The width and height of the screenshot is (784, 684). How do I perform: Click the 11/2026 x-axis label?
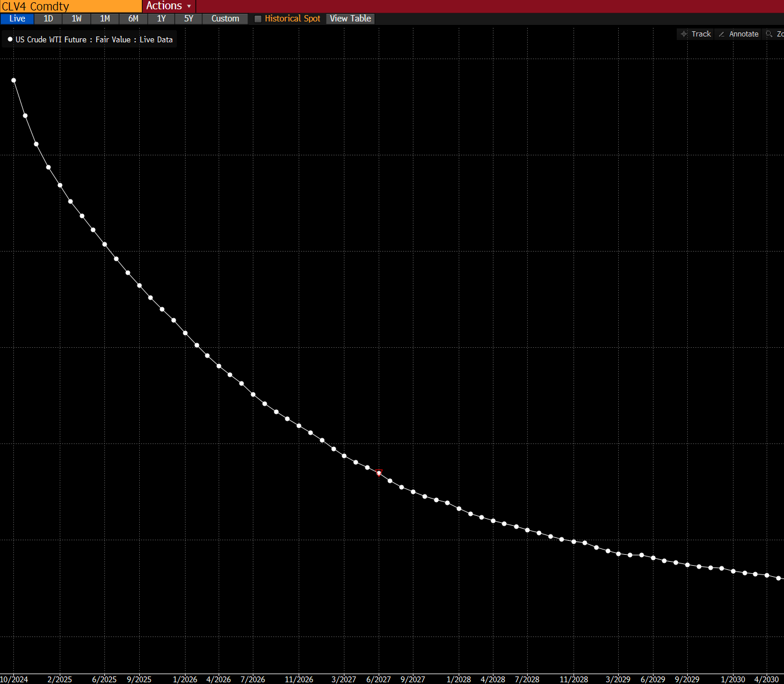point(299,679)
